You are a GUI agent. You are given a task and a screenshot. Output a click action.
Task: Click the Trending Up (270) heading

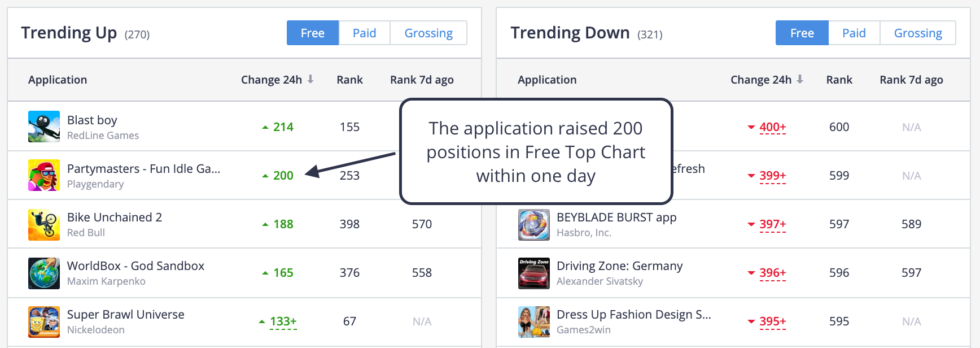[x=85, y=33]
